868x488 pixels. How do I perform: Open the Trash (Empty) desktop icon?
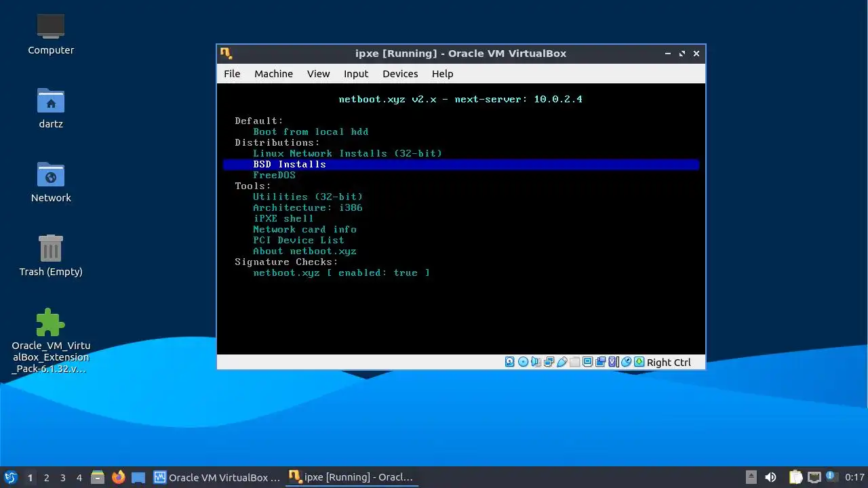point(51,256)
